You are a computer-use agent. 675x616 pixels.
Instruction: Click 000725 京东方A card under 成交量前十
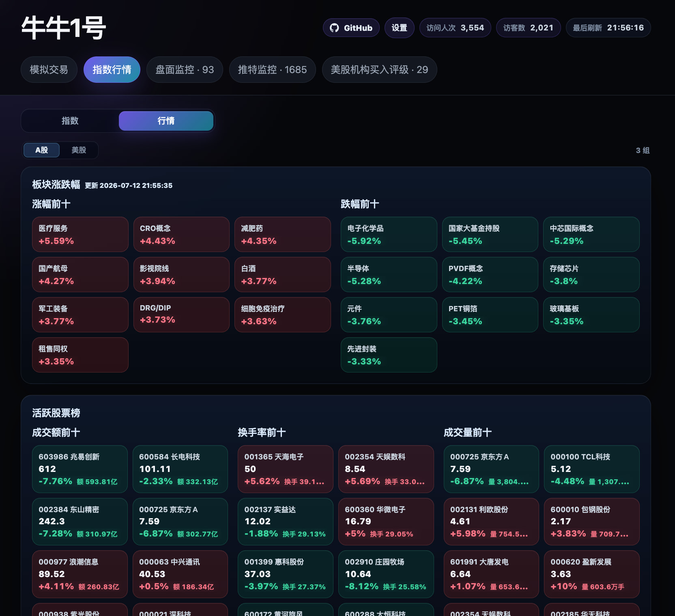(x=491, y=469)
